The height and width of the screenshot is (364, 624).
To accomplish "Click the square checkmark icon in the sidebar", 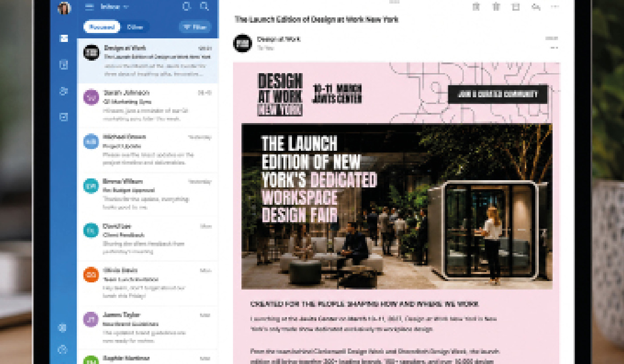I will pyautogui.click(x=63, y=117).
